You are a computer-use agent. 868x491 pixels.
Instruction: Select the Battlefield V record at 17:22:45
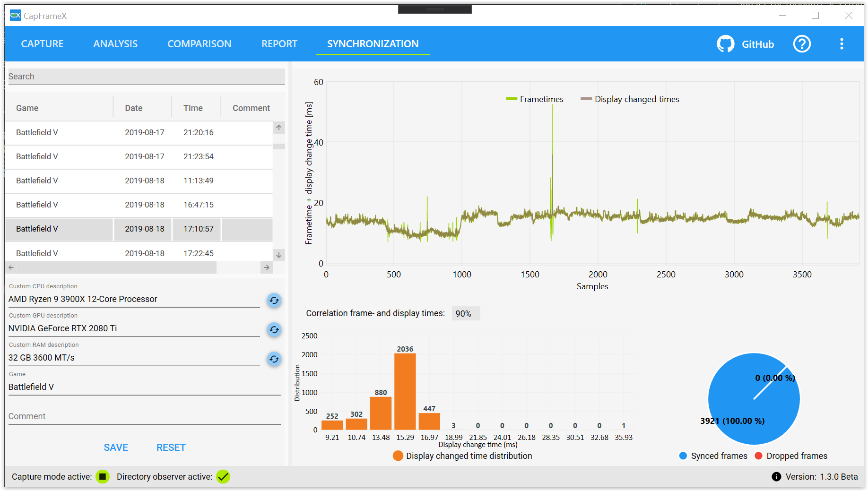(139, 252)
